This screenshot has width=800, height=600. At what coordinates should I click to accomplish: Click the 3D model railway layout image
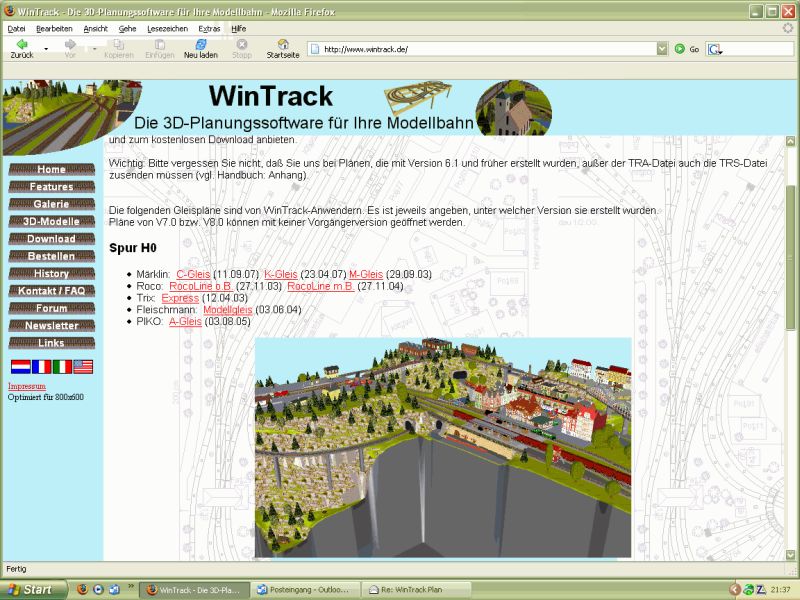click(x=443, y=447)
